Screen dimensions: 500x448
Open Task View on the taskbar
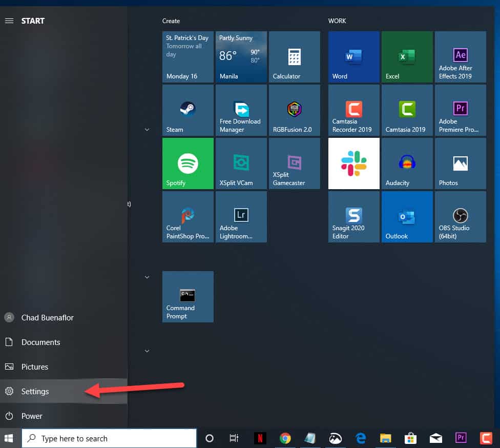click(x=234, y=438)
